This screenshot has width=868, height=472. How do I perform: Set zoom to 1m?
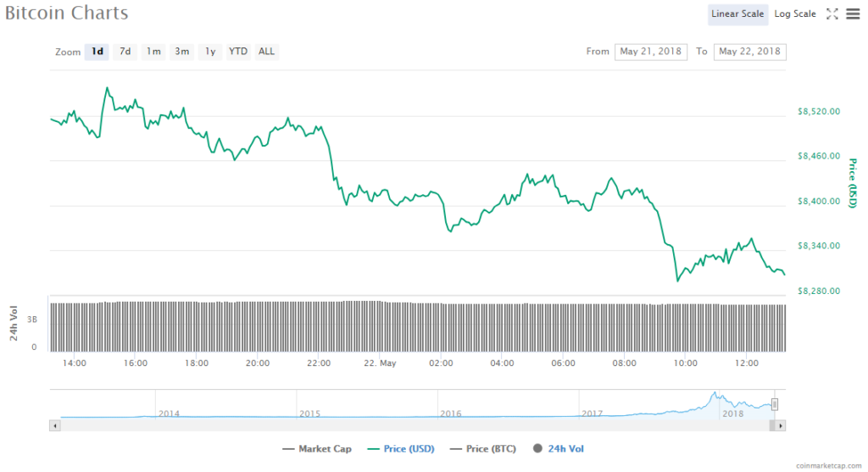point(153,52)
